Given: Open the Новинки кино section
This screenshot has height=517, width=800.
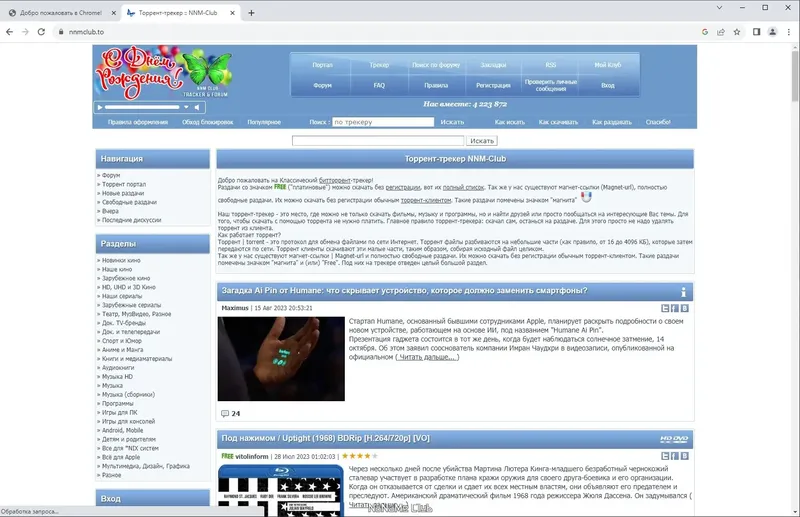Looking at the screenshot, I should [121, 260].
